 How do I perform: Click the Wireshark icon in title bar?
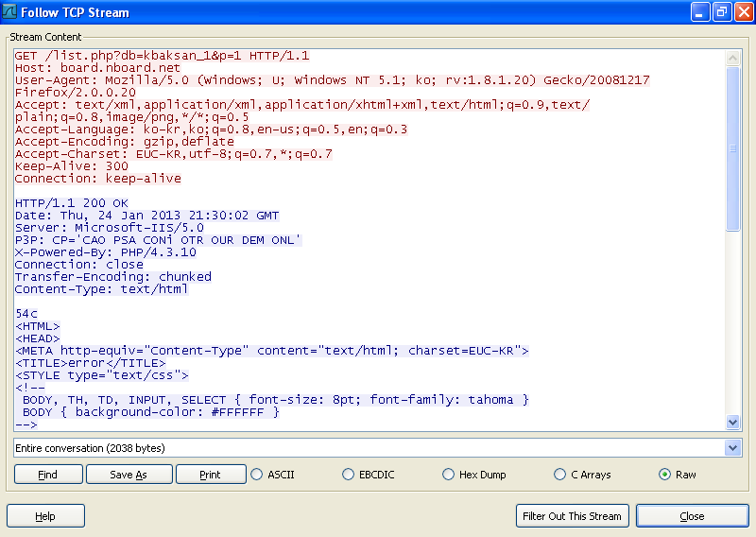point(9,12)
